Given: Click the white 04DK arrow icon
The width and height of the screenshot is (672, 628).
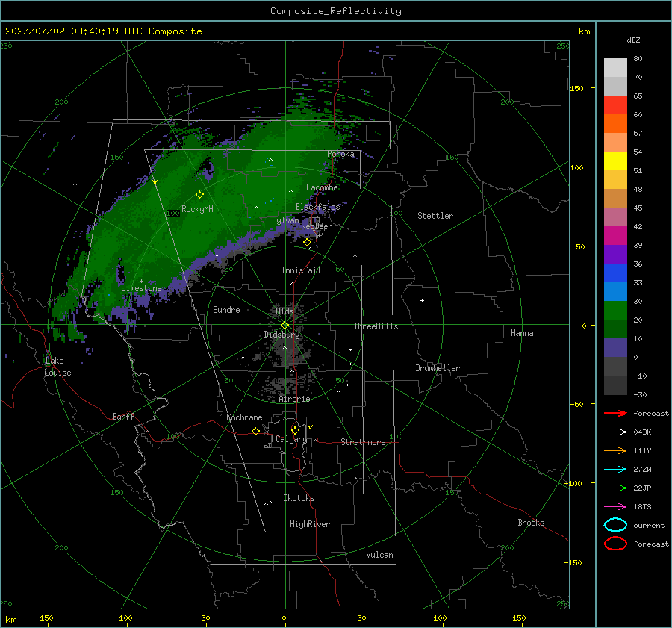Looking at the screenshot, I should (615, 432).
